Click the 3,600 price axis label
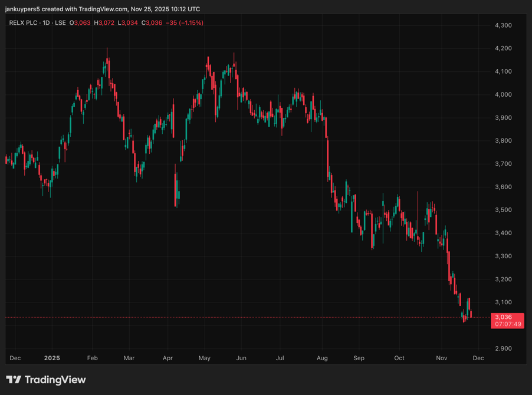 coord(503,187)
